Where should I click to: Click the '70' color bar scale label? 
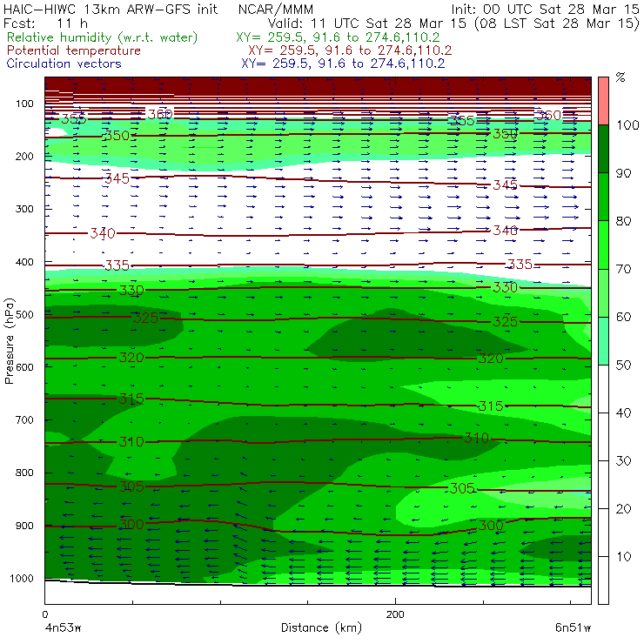pos(623,269)
